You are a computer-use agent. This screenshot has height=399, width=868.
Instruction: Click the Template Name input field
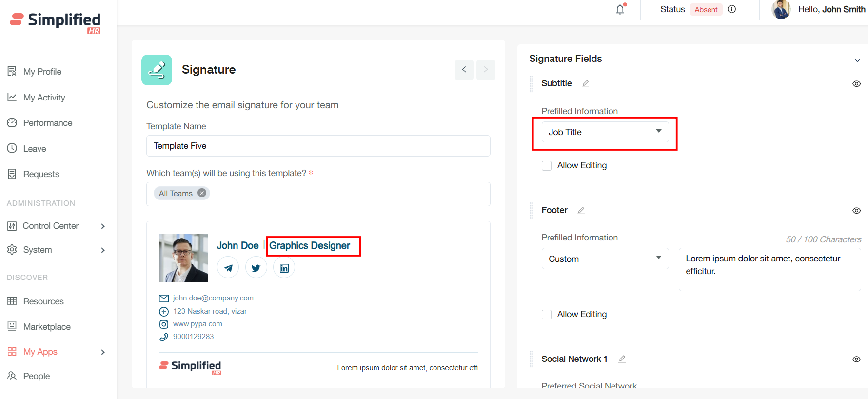click(318, 146)
